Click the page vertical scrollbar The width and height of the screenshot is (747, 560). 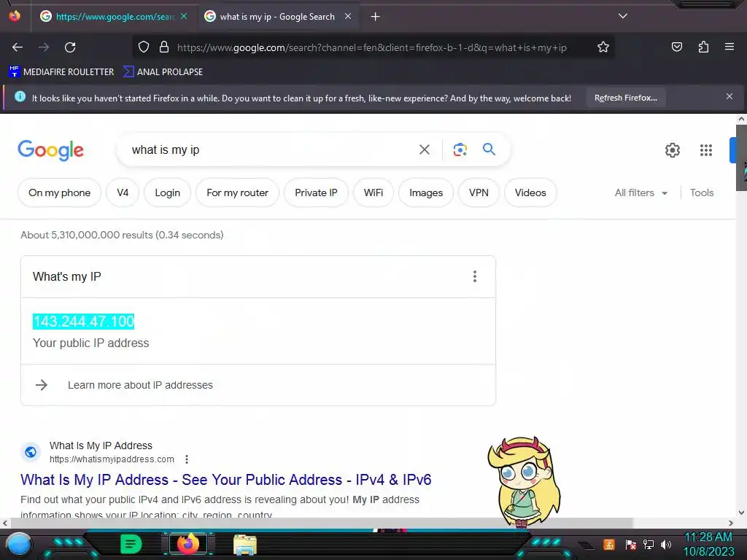coord(741,157)
